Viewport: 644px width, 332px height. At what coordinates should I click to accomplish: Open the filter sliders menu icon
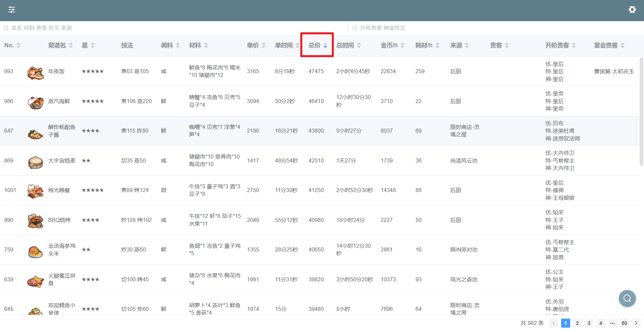(12, 10)
